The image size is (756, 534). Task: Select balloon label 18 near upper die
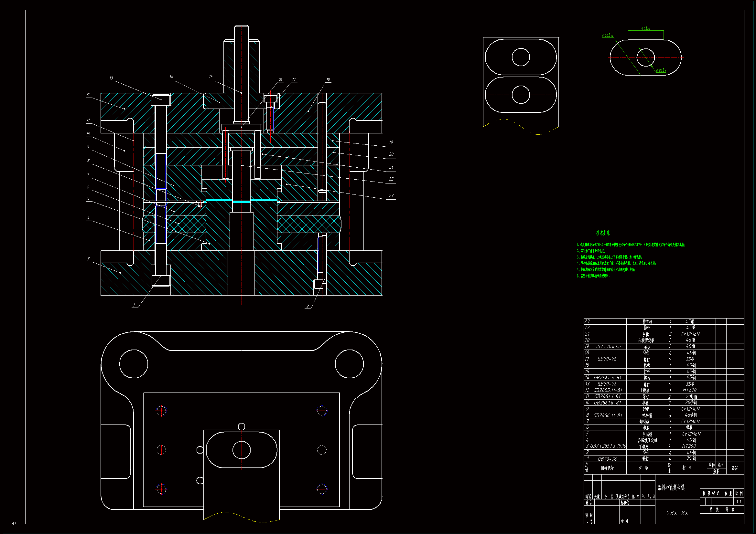click(x=328, y=79)
